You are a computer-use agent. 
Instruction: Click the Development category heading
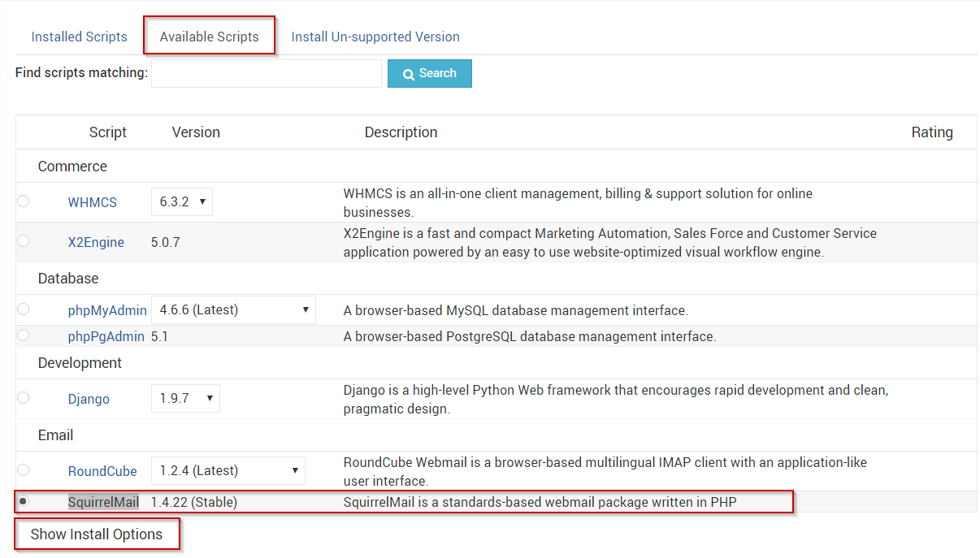[80, 363]
